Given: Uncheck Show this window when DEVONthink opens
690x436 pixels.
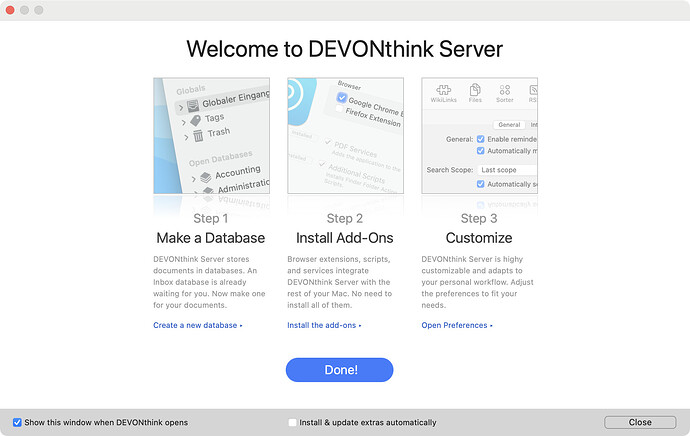Looking at the screenshot, I should 17,422.
